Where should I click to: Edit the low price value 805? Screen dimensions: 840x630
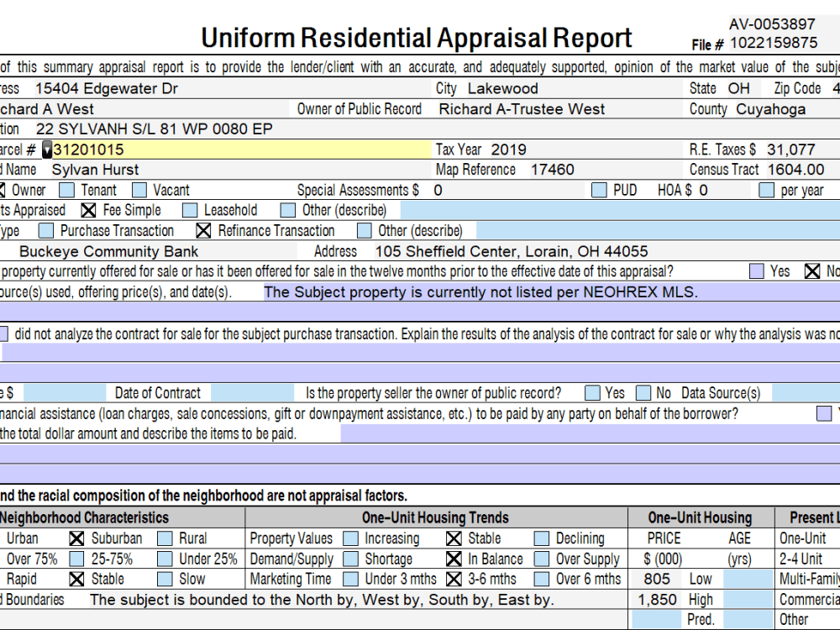(657, 579)
